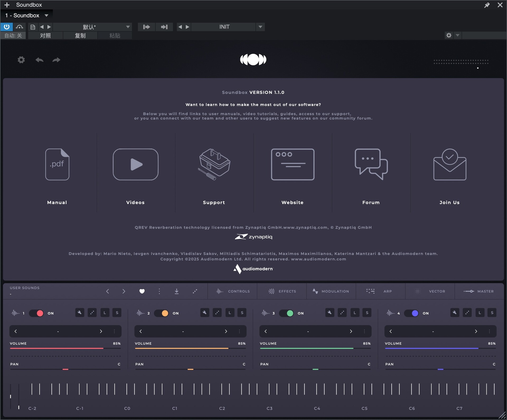The image size is (507, 420).
Task: Switch to the ARP tab
Action: [381, 291]
